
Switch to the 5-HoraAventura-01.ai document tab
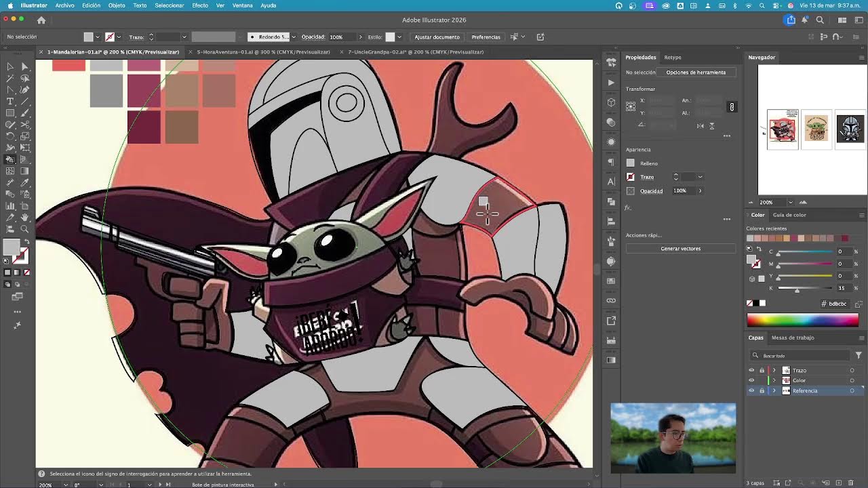pyautogui.click(x=263, y=52)
